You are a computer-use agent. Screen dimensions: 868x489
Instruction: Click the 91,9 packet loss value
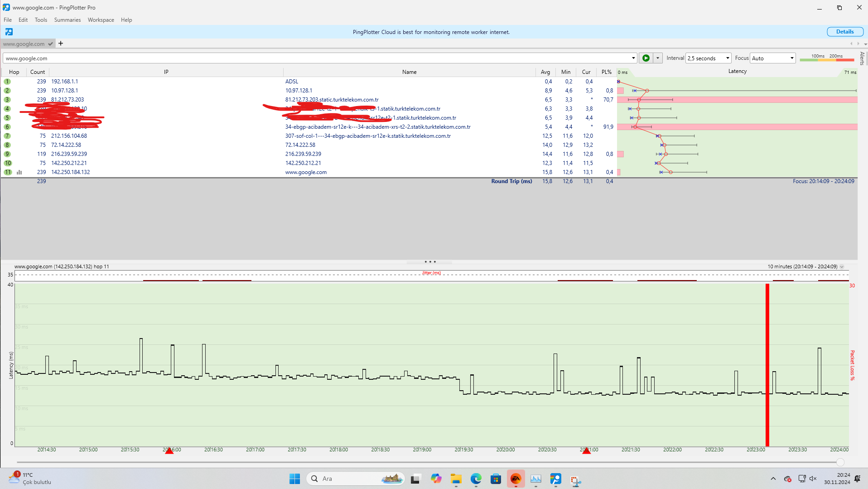(x=608, y=127)
